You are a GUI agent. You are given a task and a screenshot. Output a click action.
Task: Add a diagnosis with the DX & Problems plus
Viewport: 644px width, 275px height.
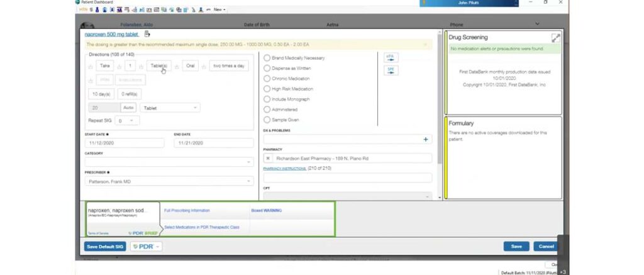[426, 139]
